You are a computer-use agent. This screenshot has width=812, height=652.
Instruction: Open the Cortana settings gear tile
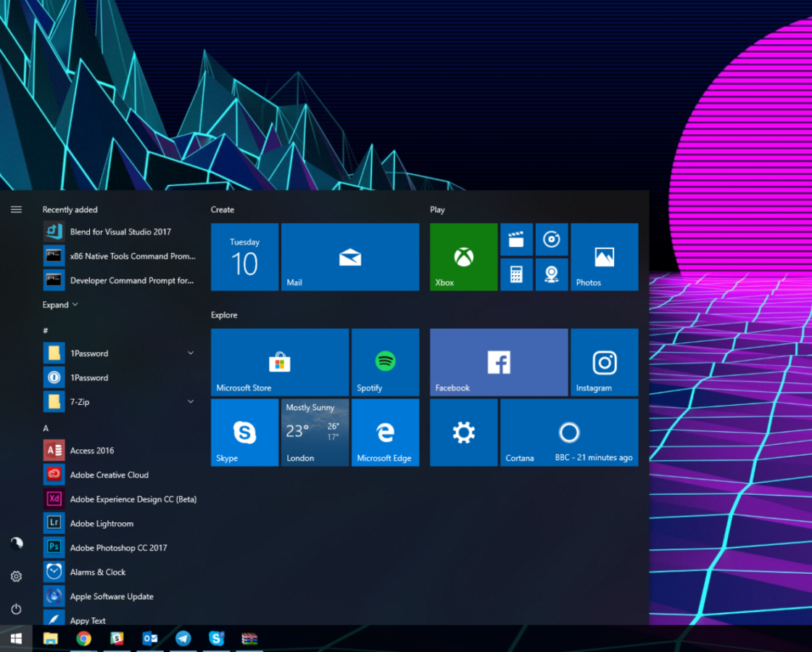tap(463, 432)
